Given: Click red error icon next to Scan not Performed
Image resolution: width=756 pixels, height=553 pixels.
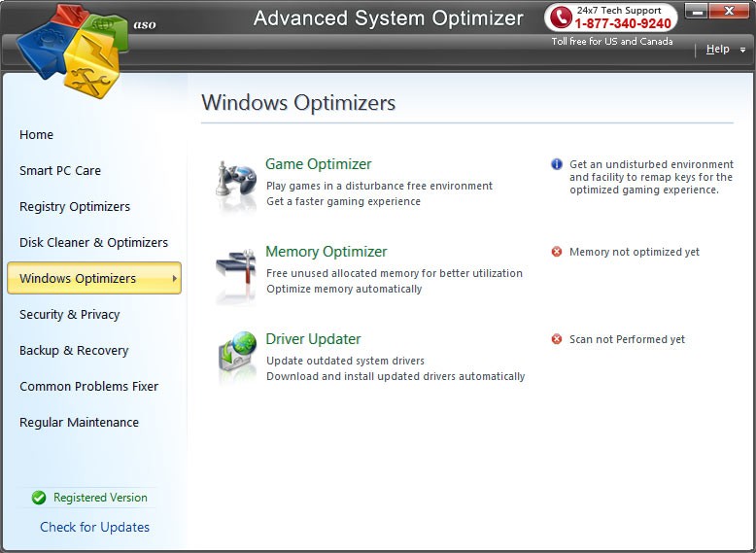Looking at the screenshot, I should (557, 339).
